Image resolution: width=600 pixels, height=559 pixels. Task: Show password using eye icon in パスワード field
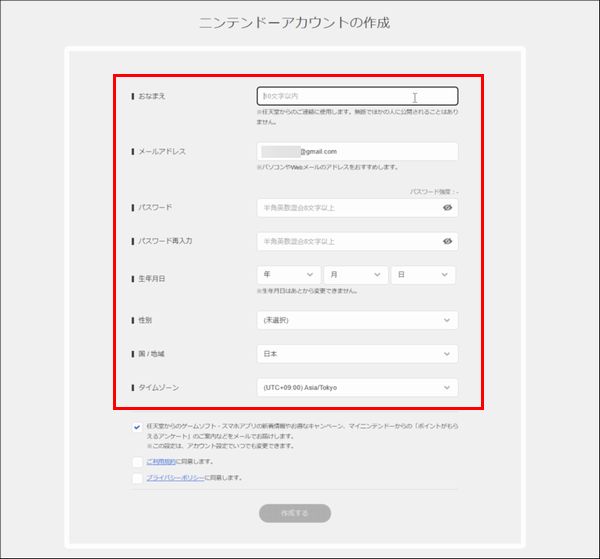447,208
